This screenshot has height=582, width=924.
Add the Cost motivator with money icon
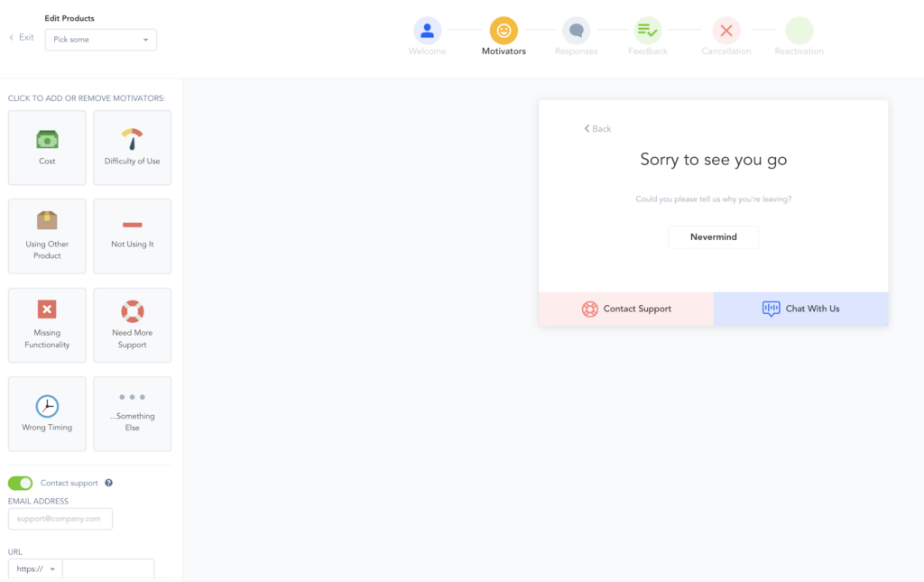pos(47,148)
